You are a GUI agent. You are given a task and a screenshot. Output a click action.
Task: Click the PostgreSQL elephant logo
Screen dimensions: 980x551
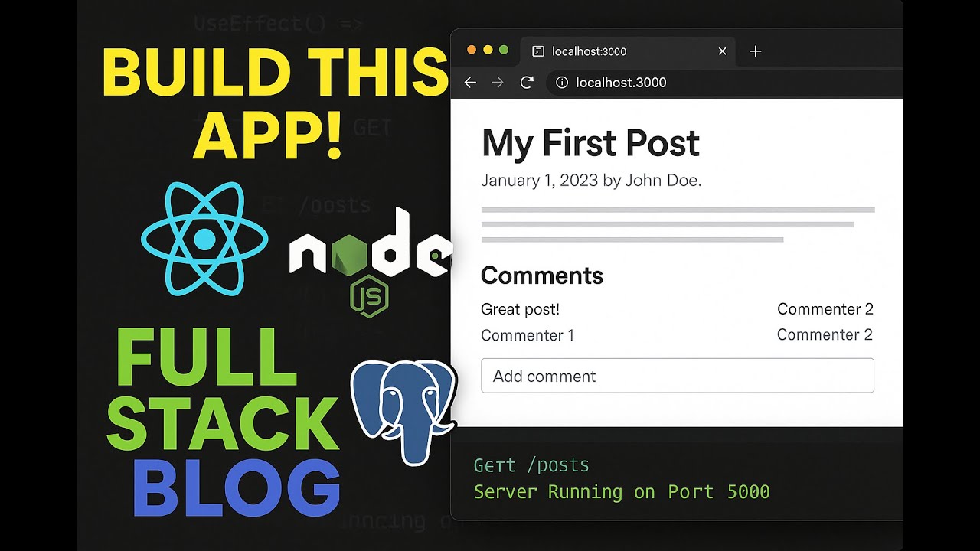[x=403, y=412]
